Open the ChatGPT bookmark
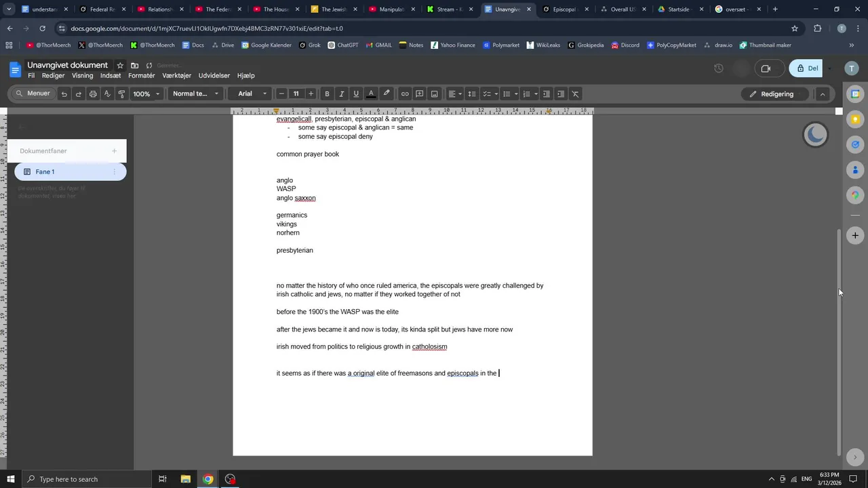Image resolution: width=868 pixels, height=488 pixels. tap(342, 45)
